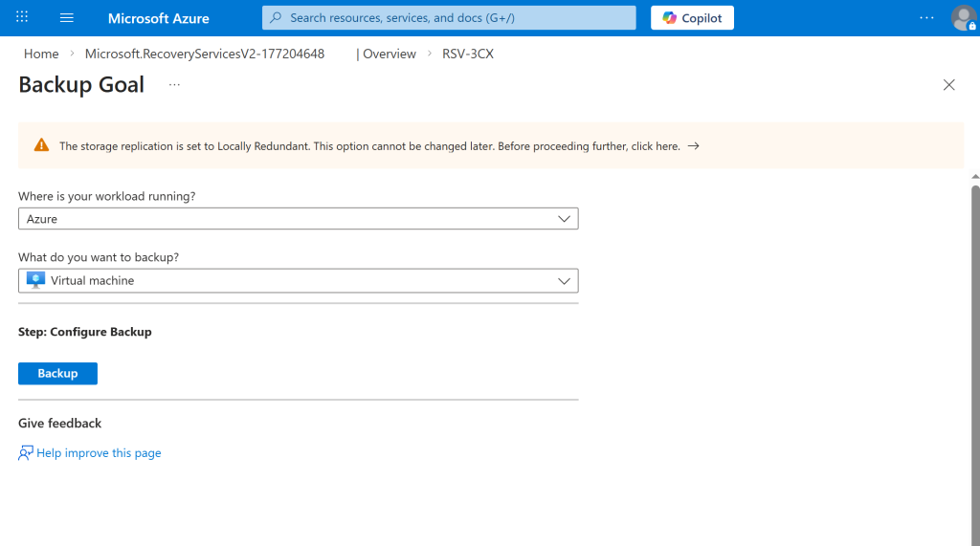Navigate to RSV-3CX breadcrumb

click(467, 55)
